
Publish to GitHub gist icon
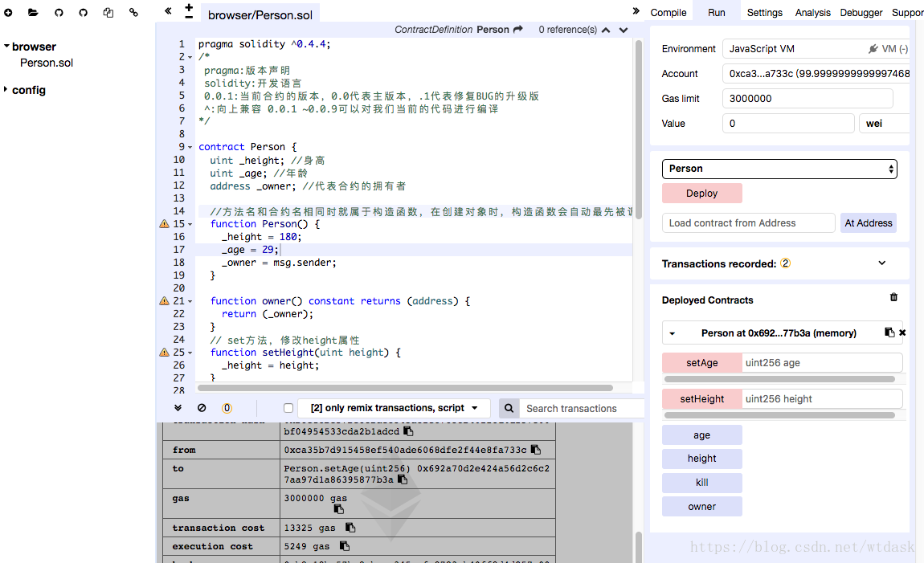(x=59, y=12)
